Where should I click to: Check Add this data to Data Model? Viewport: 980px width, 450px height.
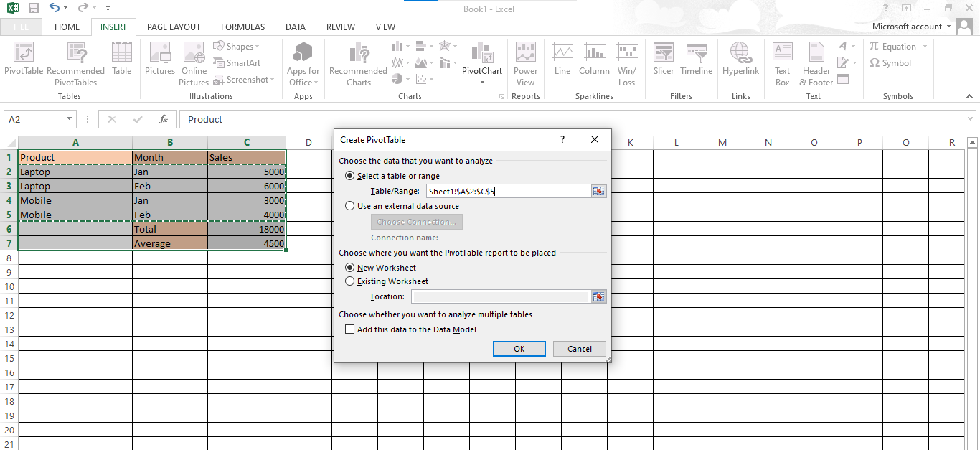[350, 329]
